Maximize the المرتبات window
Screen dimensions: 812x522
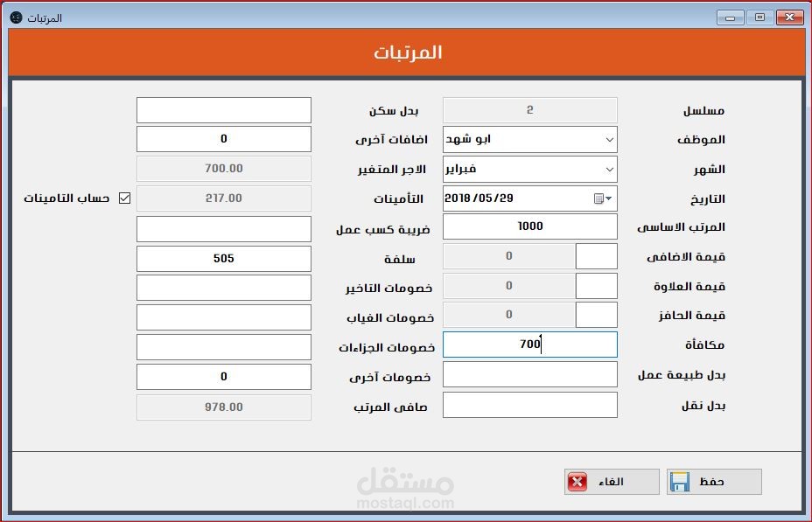(x=759, y=17)
